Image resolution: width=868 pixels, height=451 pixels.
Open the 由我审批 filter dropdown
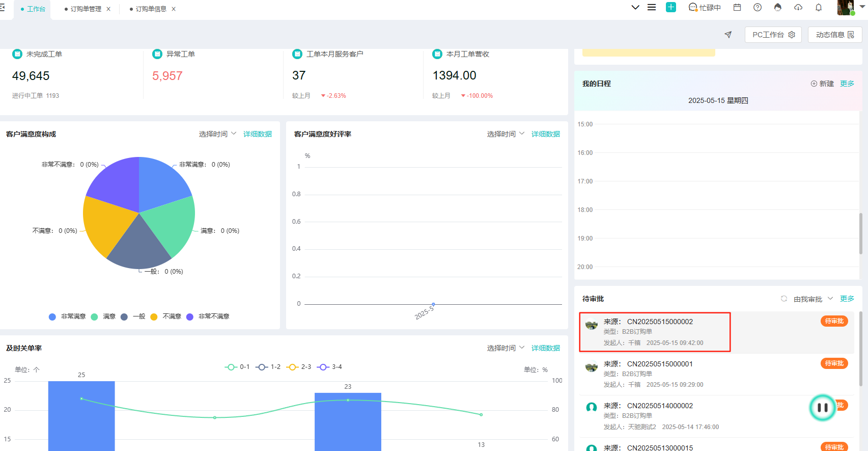coord(813,299)
